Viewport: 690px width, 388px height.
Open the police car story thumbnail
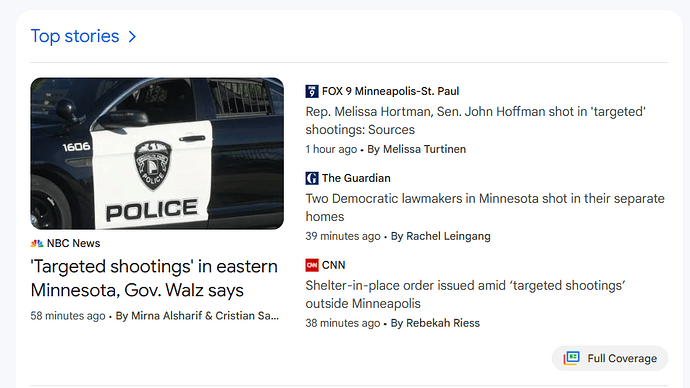157,154
